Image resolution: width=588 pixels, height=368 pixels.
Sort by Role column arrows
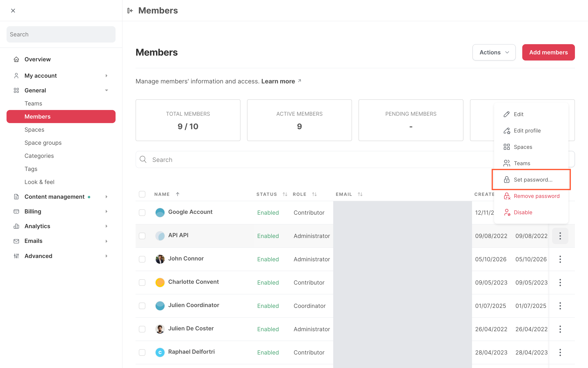click(314, 194)
